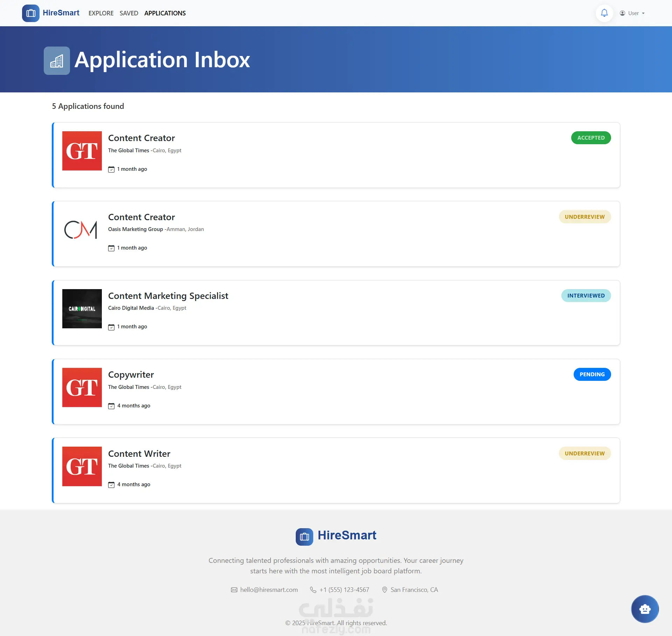Click the location pin icon near San Francisco

point(384,590)
